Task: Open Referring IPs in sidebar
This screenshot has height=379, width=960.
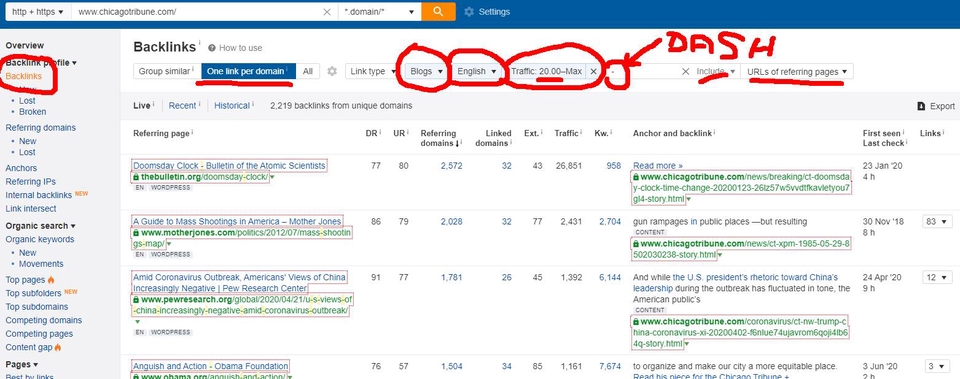Action: (31, 181)
